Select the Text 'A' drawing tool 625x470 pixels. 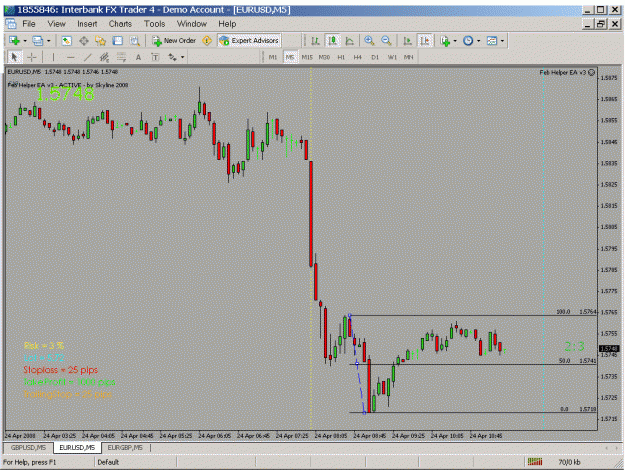pos(138,57)
